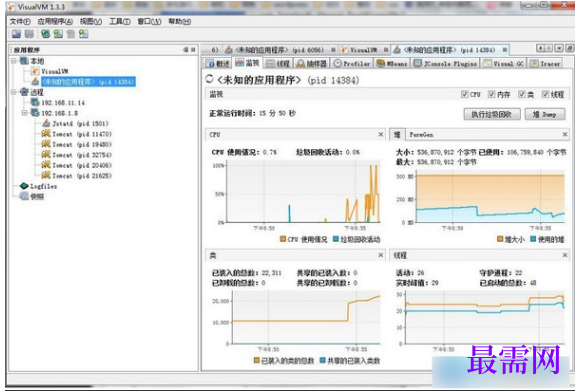Screen dimensions: 579x391
Task: Close the 线程 threads chart panel
Action: 565,255
